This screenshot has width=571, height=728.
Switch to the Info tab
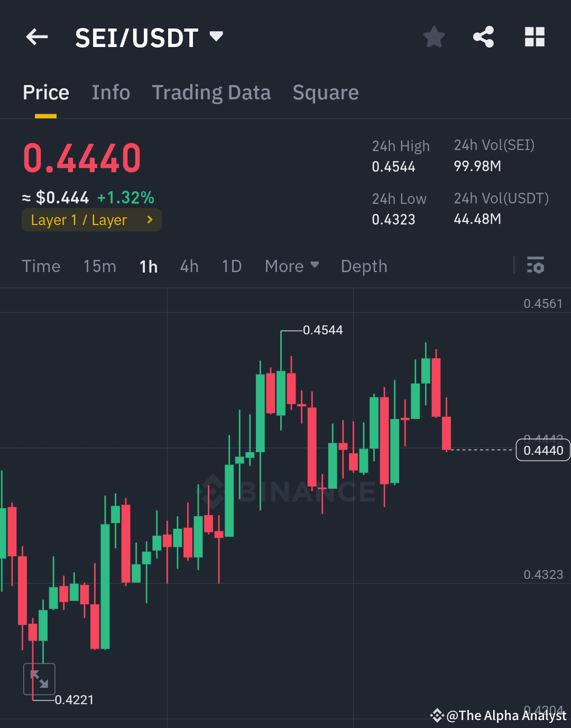coord(111,92)
